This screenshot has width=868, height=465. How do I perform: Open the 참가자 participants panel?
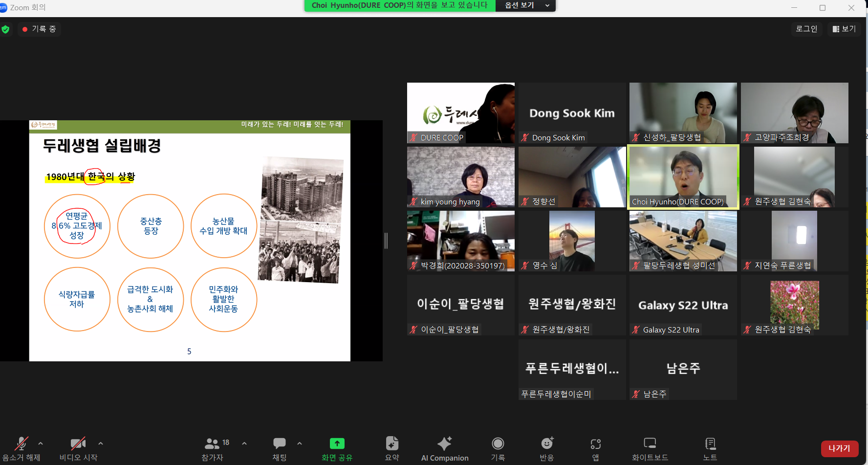click(212, 443)
